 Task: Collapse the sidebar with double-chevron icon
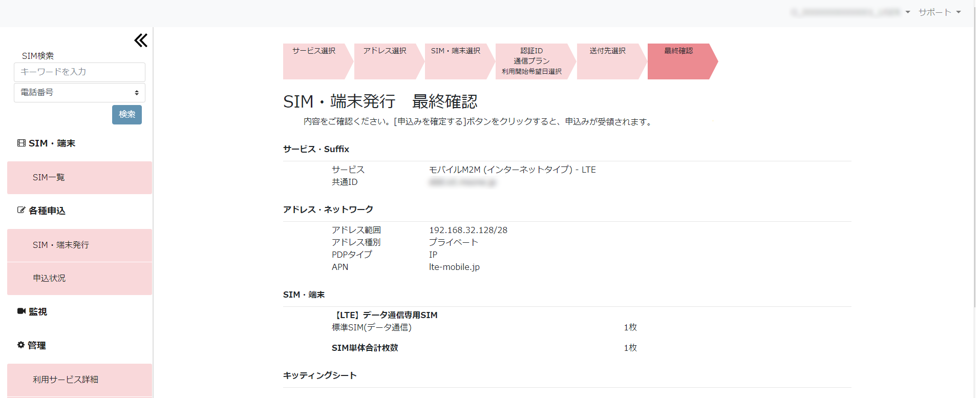click(141, 40)
